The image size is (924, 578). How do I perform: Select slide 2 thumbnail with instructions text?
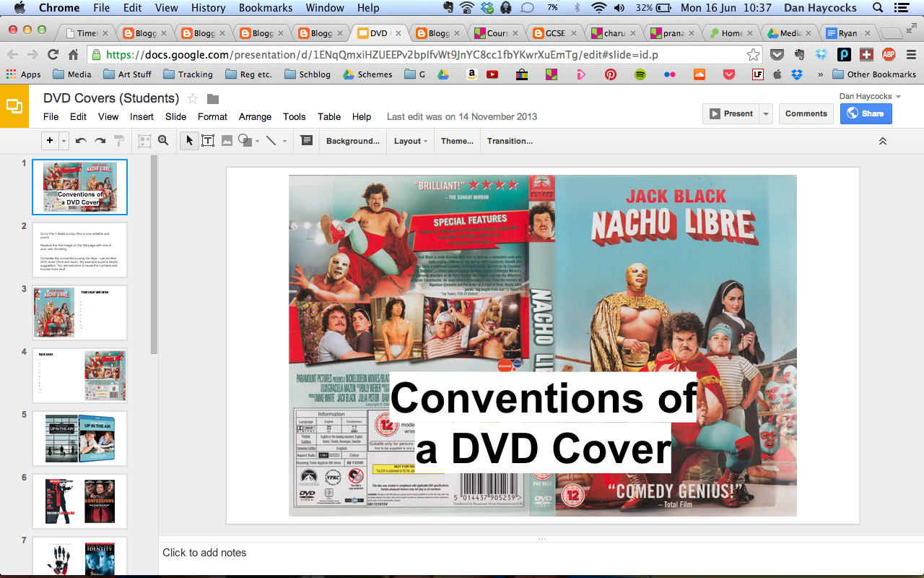click(x=80, y=250)
